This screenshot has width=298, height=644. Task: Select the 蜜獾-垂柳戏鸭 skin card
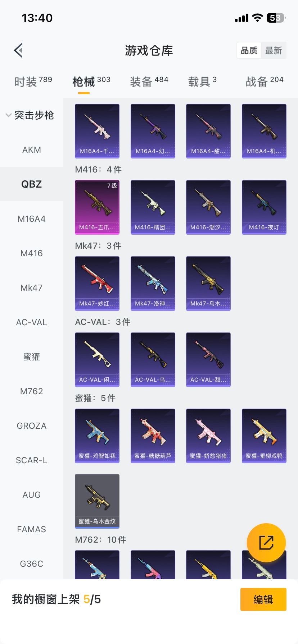coord(264,436)
